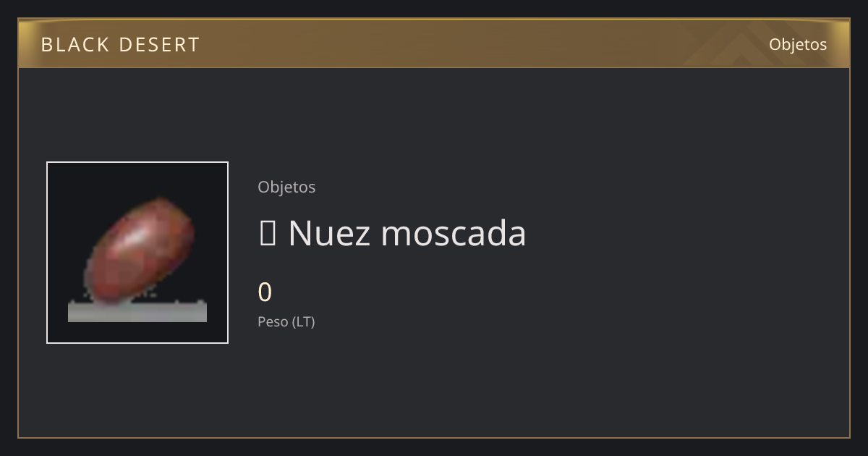Image resolution: width=868 pixels, height=456 pixels.
Task: Open the Objetos link in the header
Action: [798, 44]
